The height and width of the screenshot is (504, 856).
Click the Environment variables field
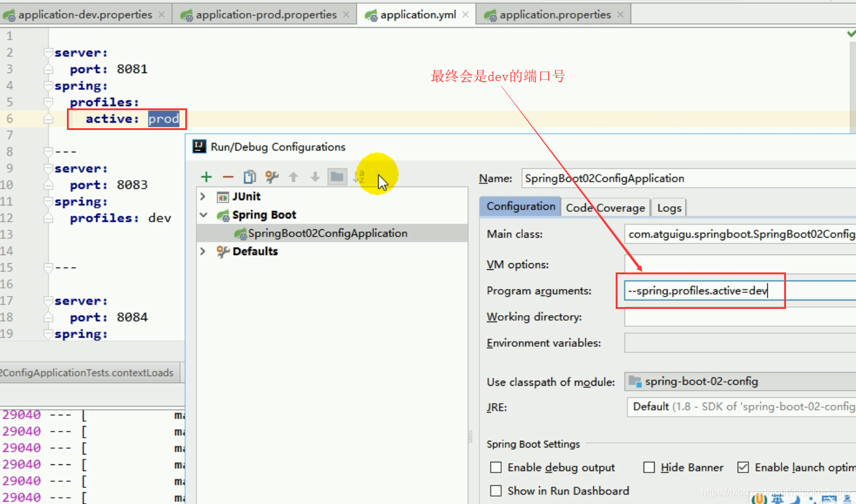pos(740,343)
